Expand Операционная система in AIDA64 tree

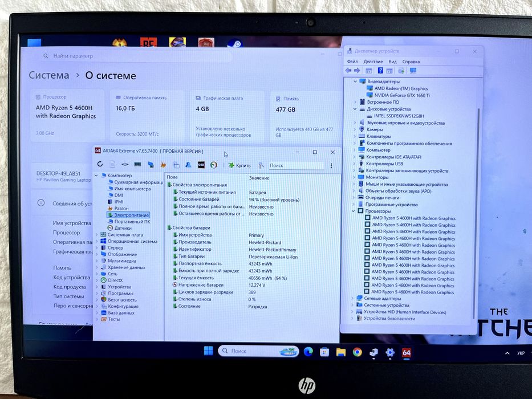[96, 241]
